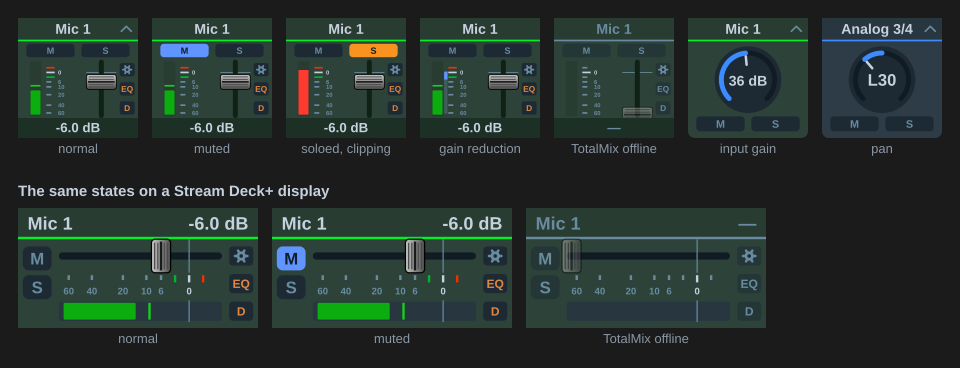The image size is (960, 368).
Task: Toggle EQ on Stream Deck normal display
Action: 241,284
